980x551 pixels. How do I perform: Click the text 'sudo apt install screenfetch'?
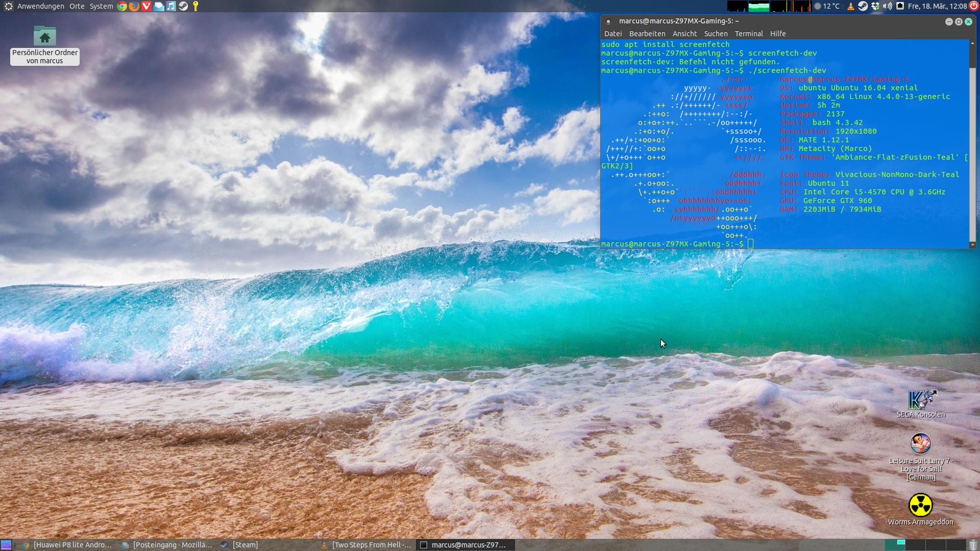(x=665, y=44)
